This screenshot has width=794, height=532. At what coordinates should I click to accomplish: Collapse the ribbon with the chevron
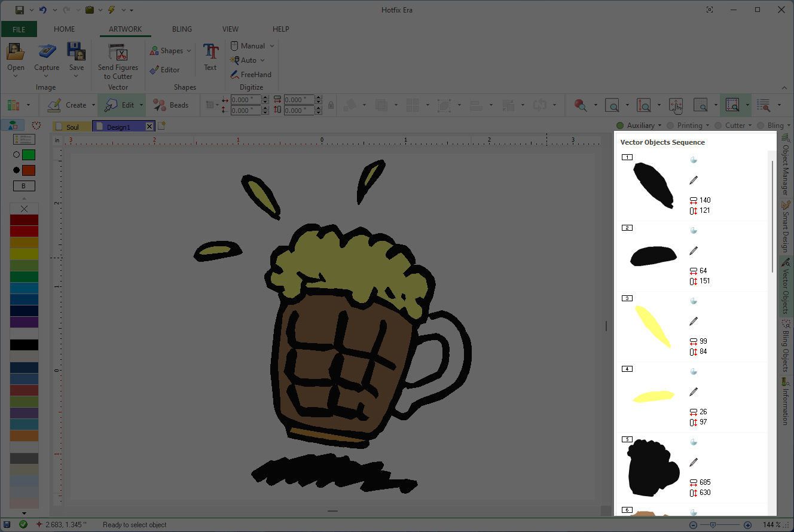(x=783, y=87)
